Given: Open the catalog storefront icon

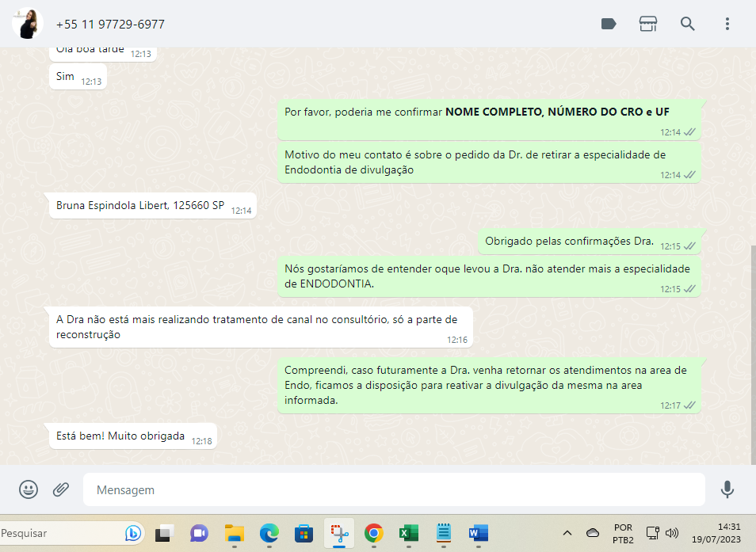Looking at the screenshot, I should click(x=648, y=24).
